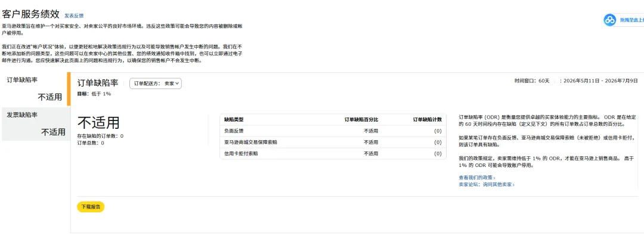
Task: Click the 亚马逊商城交易保障索赔 row label
Action: (250, 142)
